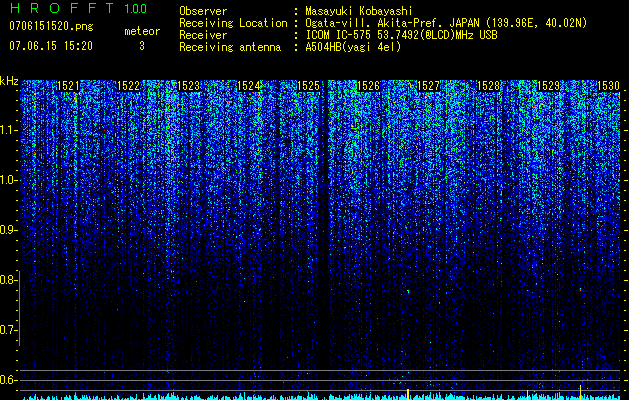Click the 1.1 frequency axis label

[7, 130]
